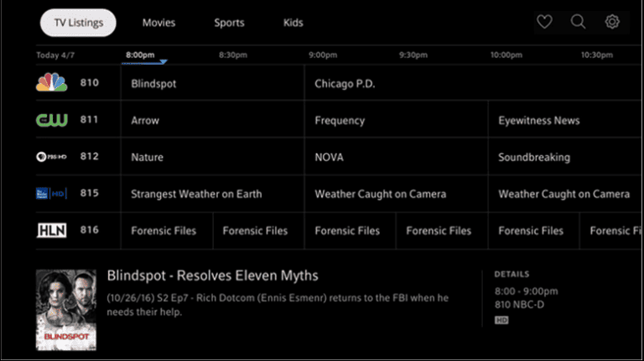Click the HD badge in Details

[x=501, y=320]
